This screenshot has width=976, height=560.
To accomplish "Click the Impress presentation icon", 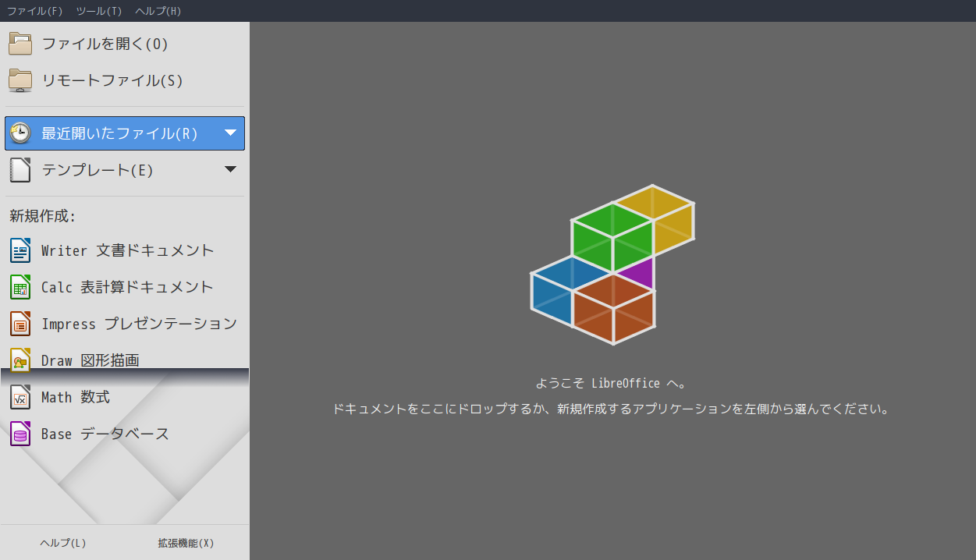I will tap(20, 324).
